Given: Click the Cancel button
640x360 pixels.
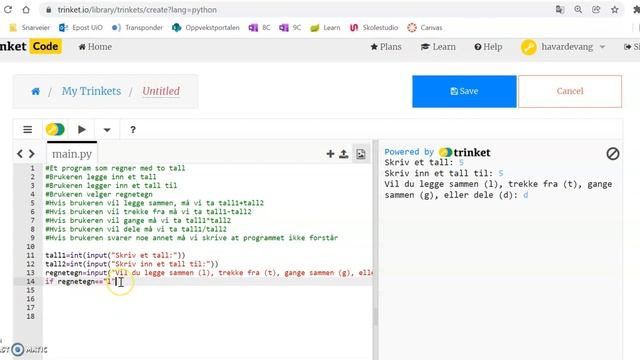Looking at the screenshot, I should 570,91.
